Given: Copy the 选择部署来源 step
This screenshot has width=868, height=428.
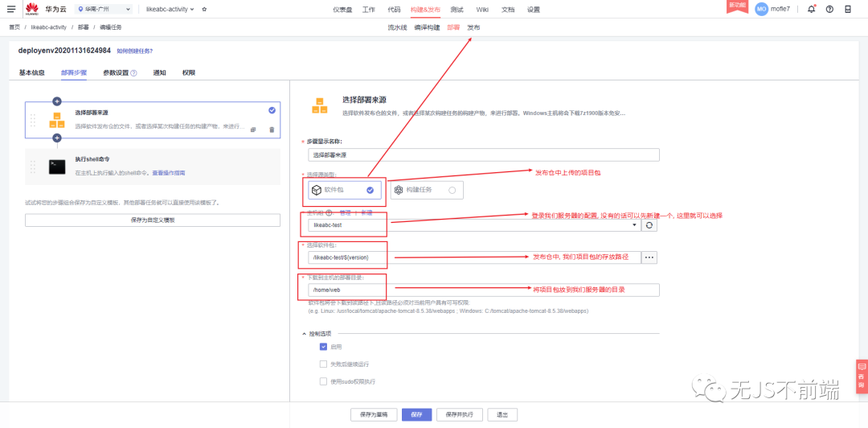Looking at the screenshot, I should [x=253, y=130].
